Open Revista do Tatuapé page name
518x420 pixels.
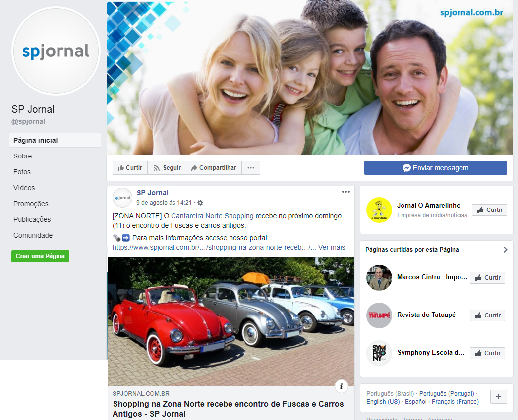click(x=426, y=315)
